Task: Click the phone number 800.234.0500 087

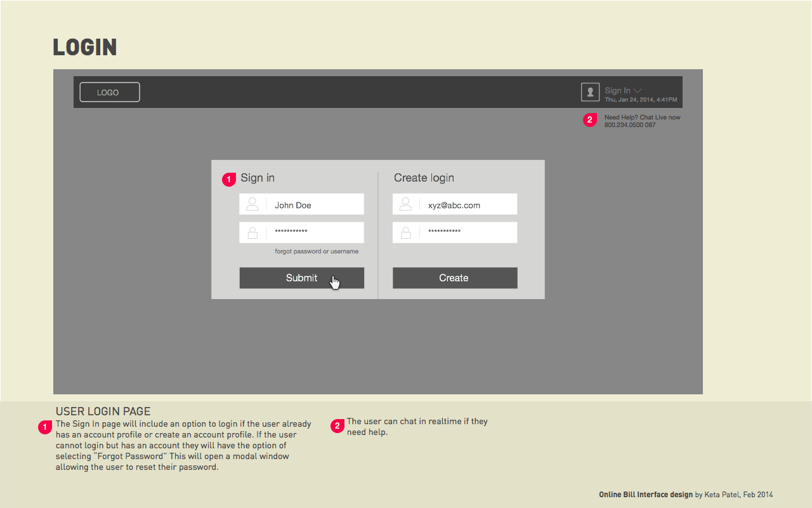Action: [630, 125]
